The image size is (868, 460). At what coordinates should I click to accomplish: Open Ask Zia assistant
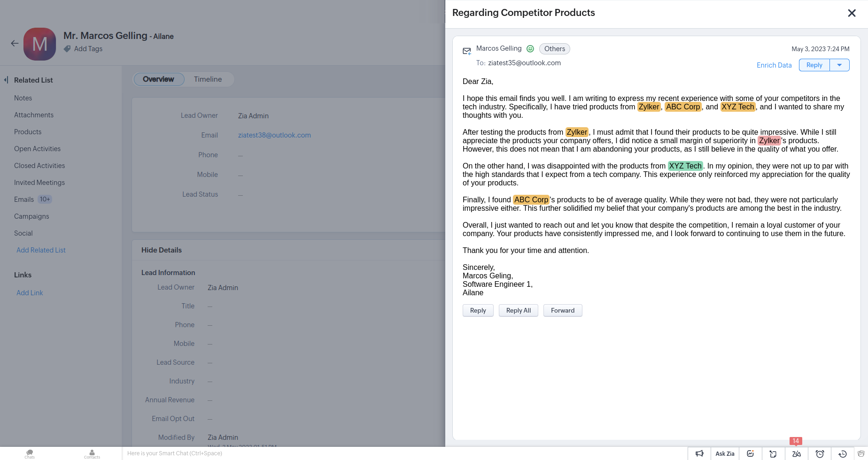click(725, 453)
